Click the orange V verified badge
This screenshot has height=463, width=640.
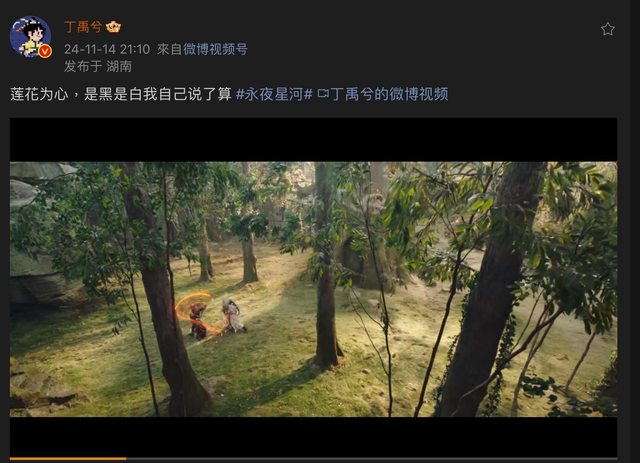point(45,51)
